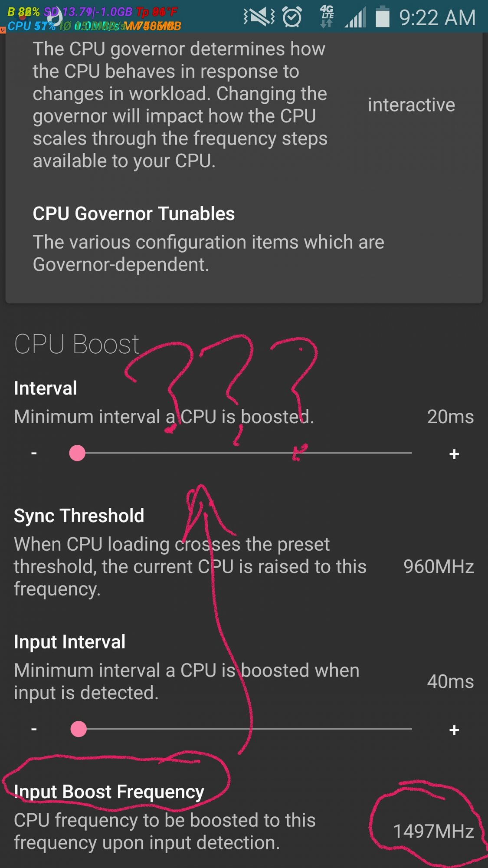Tap the vibrate mode status icon
This screenshot has height=868, width=488.
click(259, 17)
